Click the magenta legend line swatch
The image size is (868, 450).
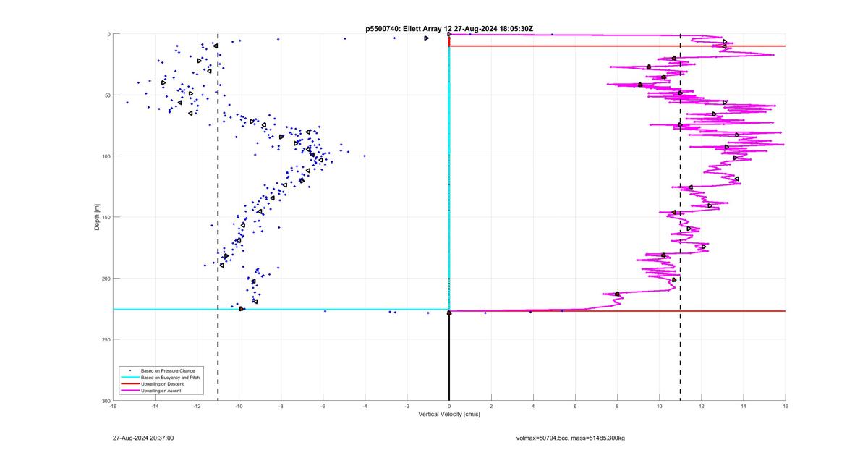[129, 391]
